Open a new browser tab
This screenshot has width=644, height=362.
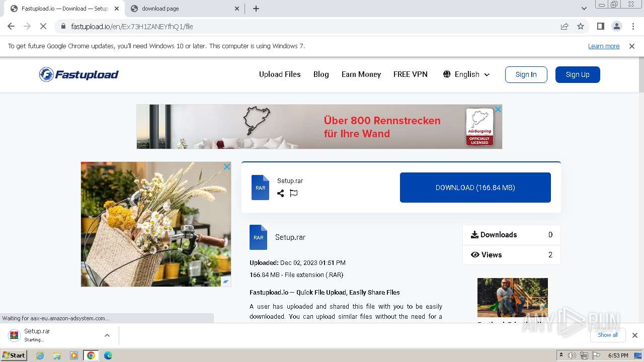pos(256,9)
